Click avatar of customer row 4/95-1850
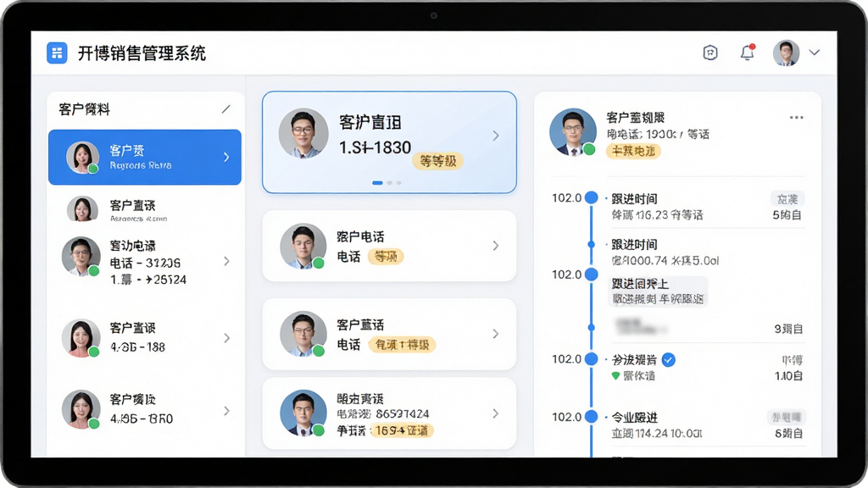The height and width of the screenshot is (488, 868). 81,409
